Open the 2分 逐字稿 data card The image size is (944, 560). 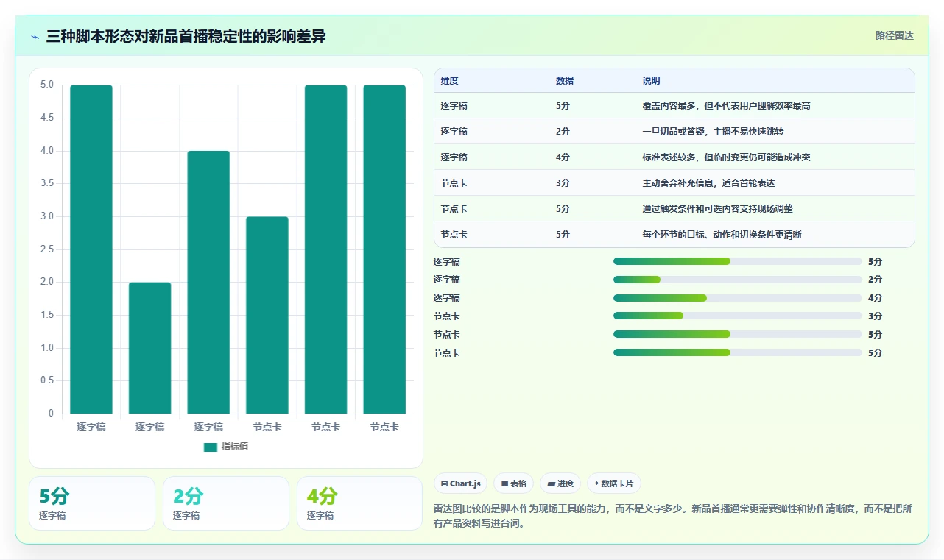pos(226,503)
